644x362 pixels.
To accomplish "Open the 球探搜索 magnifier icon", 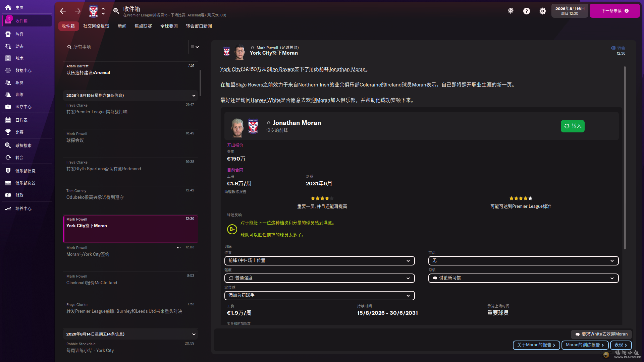I will 8,145.
